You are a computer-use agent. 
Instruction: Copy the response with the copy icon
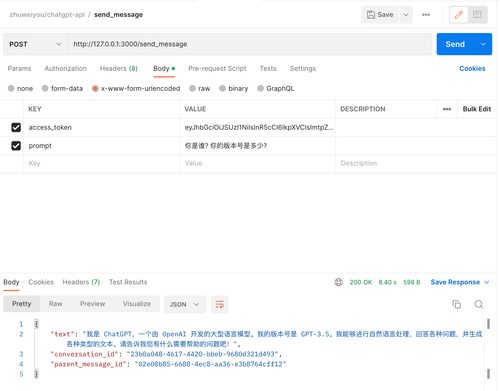(x=457, y=304)
